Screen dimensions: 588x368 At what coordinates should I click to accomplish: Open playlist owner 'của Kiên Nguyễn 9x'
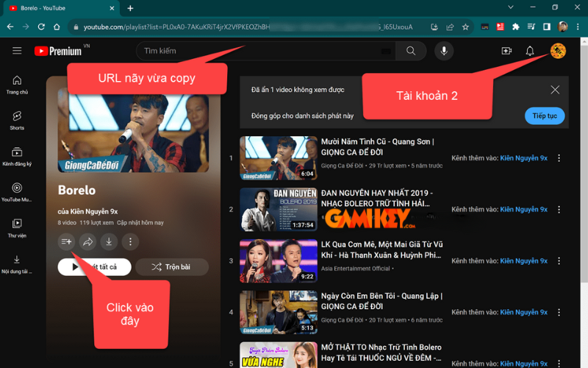pos(87,211)
